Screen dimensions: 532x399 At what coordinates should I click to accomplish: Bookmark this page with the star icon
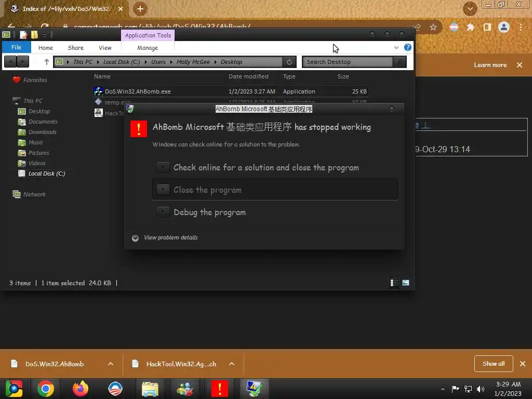coord(433,27)
